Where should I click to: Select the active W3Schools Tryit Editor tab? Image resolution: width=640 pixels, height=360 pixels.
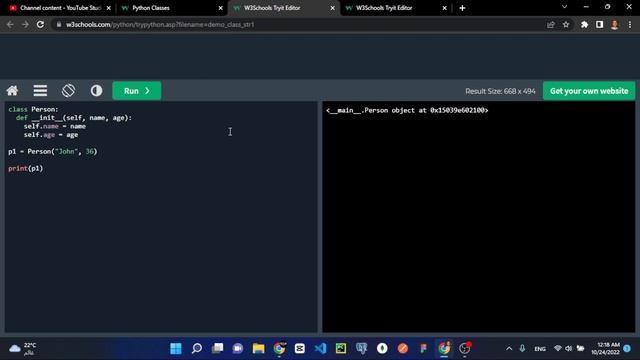click(x=283, y=8)
